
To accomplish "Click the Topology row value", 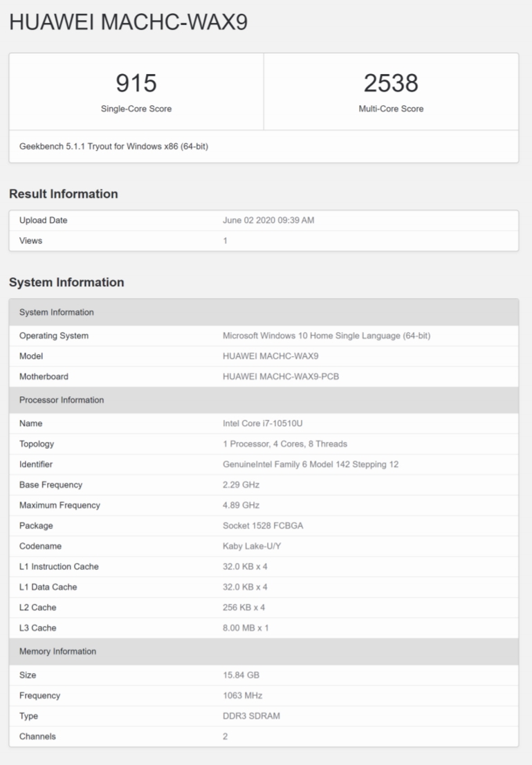I will 284,444.
